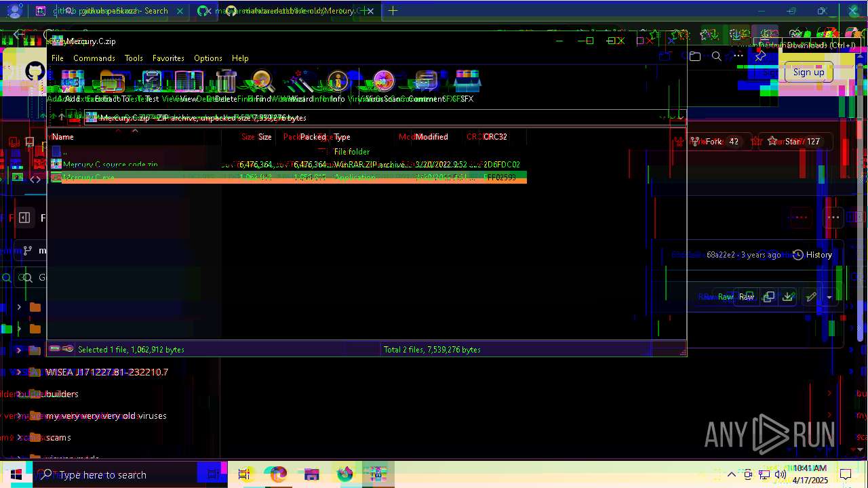Viewport: 868px width, 488px height.
Task: Open the Comment tool
Action: click(x=427, y=86)
